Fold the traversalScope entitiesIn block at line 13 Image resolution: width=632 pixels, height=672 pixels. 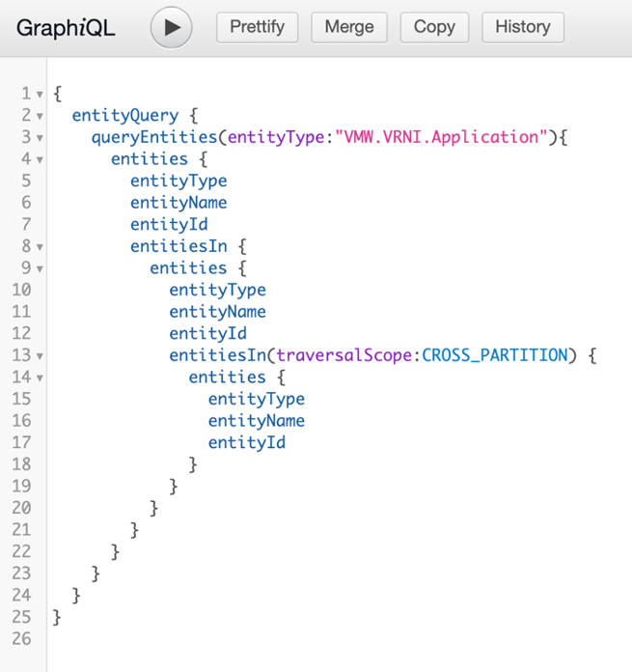tap(40, 355)
